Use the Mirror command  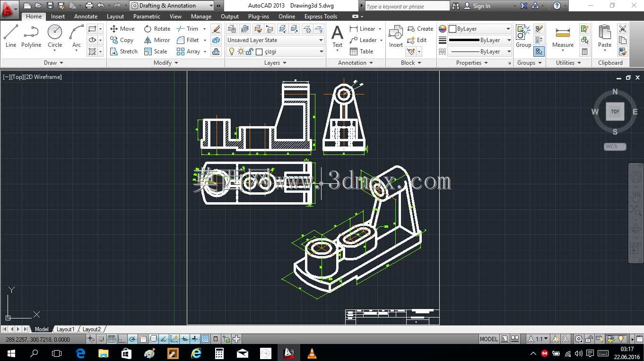click(x=157, y=40)
